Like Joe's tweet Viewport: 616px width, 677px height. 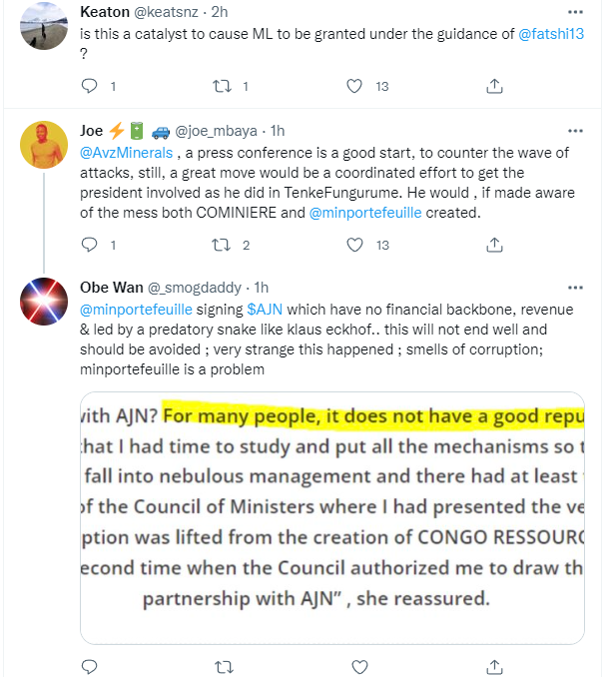[x=353, y=245]
